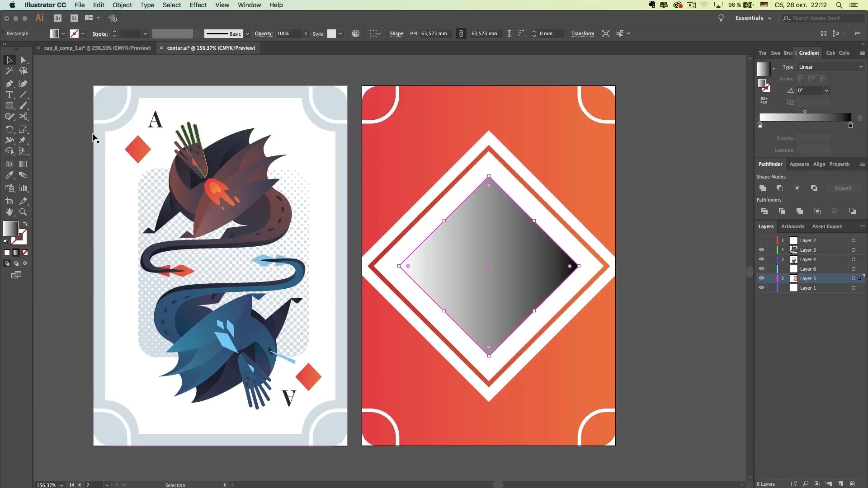Select the Type tool
The width and height of the screenshot is (868, 488).
coord(9,95)
